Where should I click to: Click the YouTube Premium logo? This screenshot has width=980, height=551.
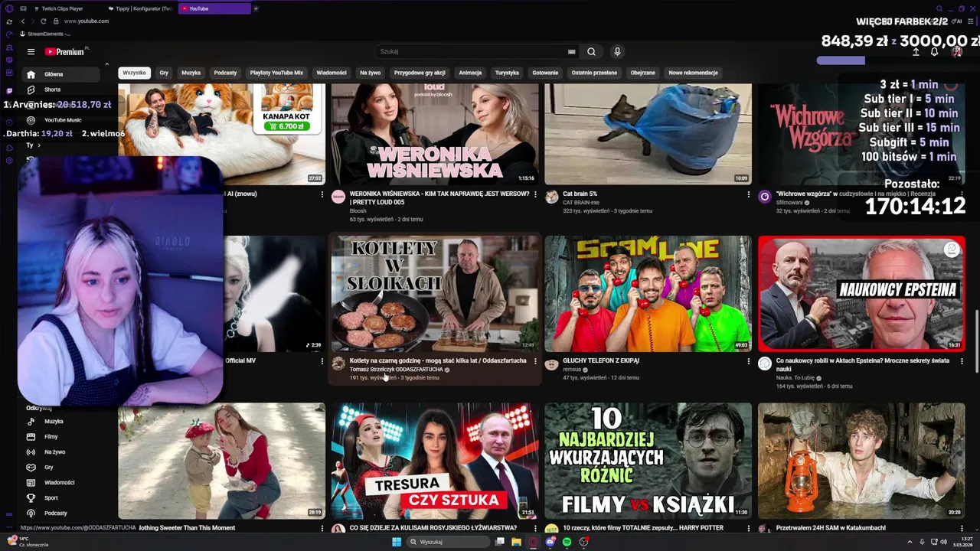[x=64, y=52]
